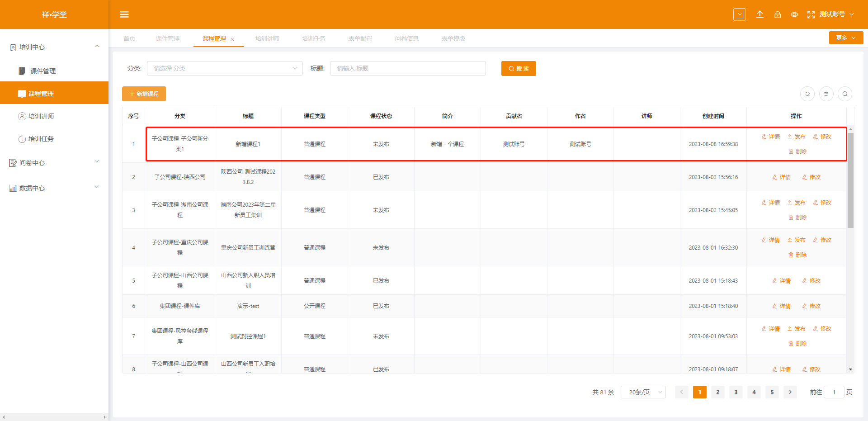Viewport: 868px width, 421px height.
Task: Open the top-bar dropdown box icon
Action: pyautogui.click(x=740, y=14)
